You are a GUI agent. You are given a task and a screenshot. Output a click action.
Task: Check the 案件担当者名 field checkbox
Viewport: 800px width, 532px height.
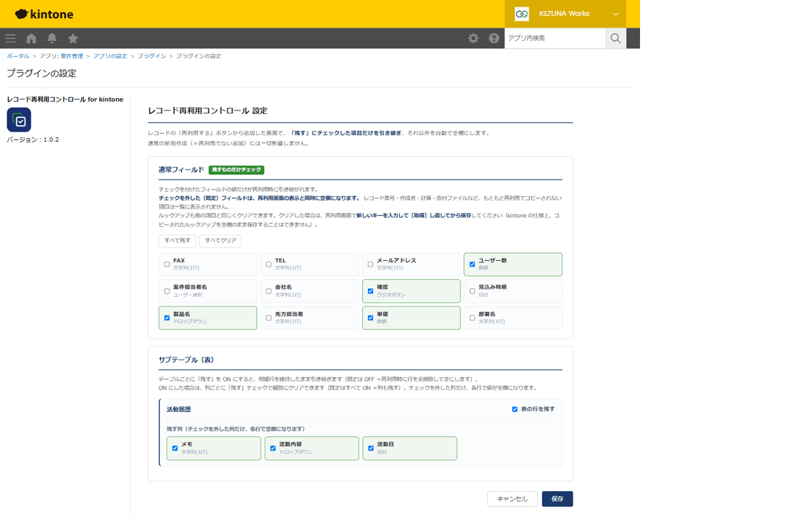[x=167, y=291]
